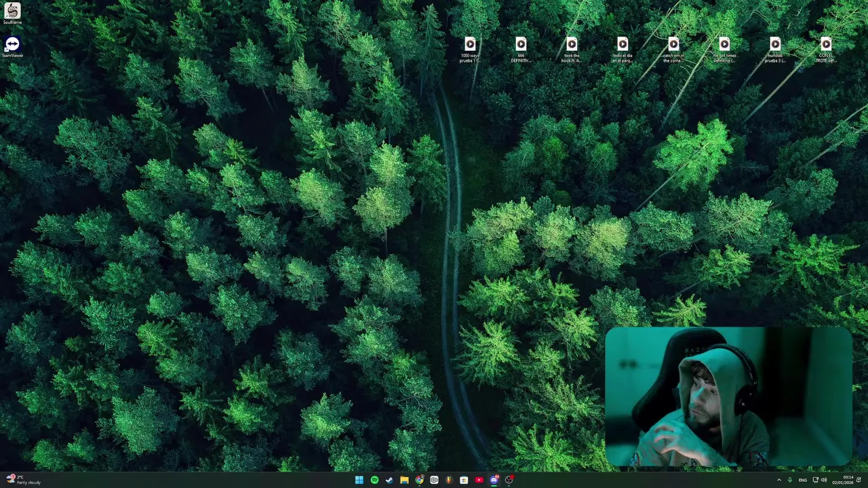Select the 'hundids prueba 3' media file

click(x=775, y=50)
